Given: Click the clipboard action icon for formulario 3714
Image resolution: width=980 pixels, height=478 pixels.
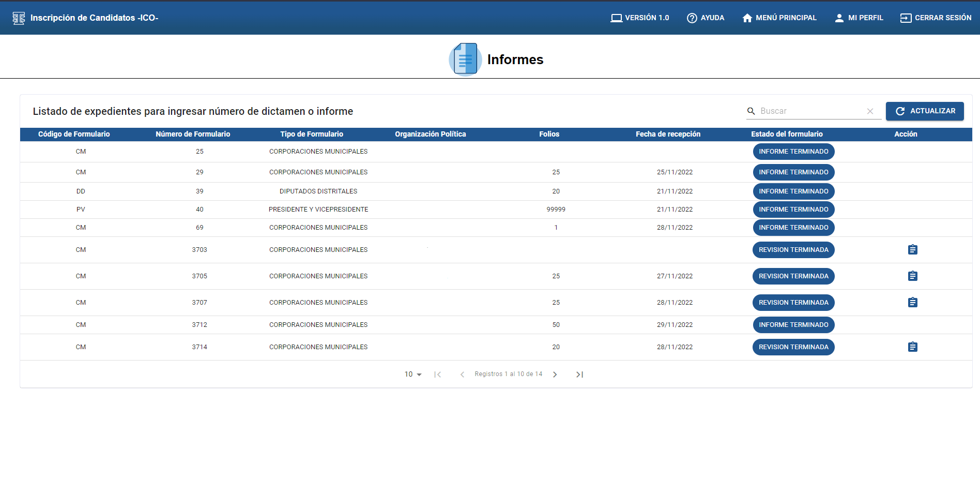Looking at the screenshot, I should (912, 347).
